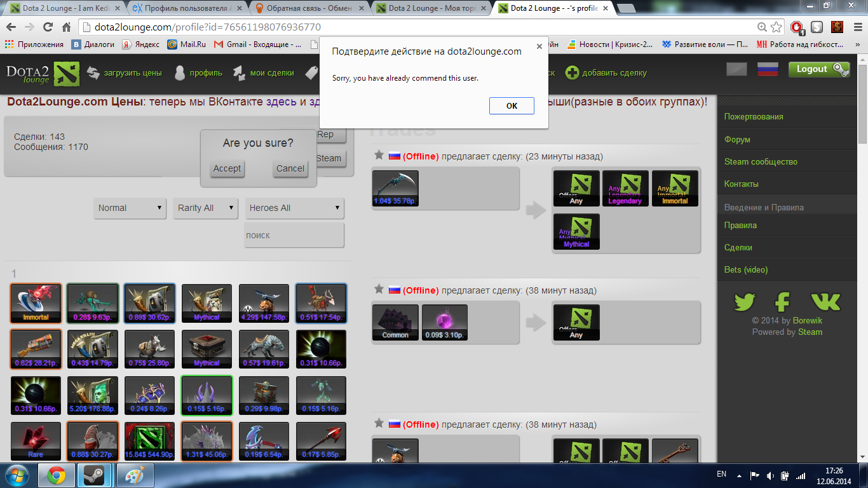The width and height of the screenshot is (868, 488).
Task: Click the green plus add-trade icon
Action: (572, 73)
